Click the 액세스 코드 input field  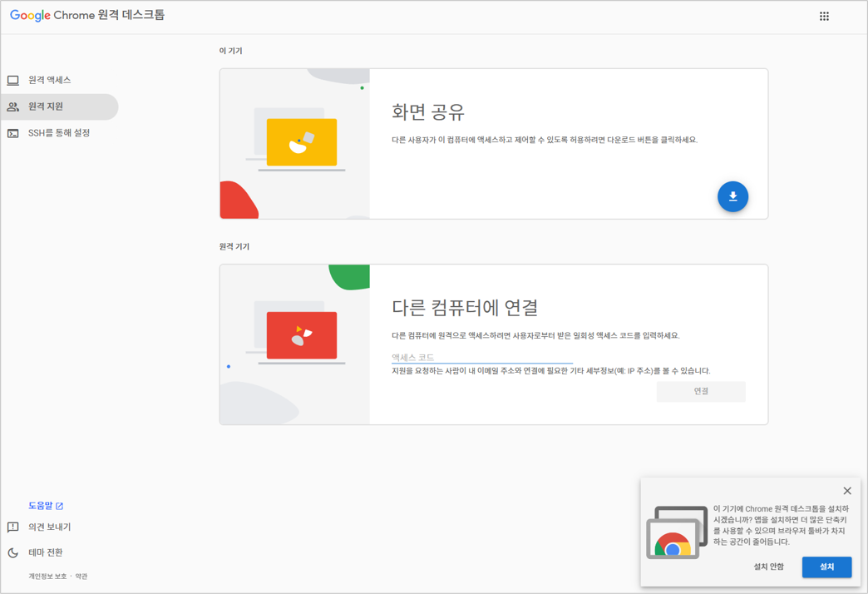pos(482,354)
